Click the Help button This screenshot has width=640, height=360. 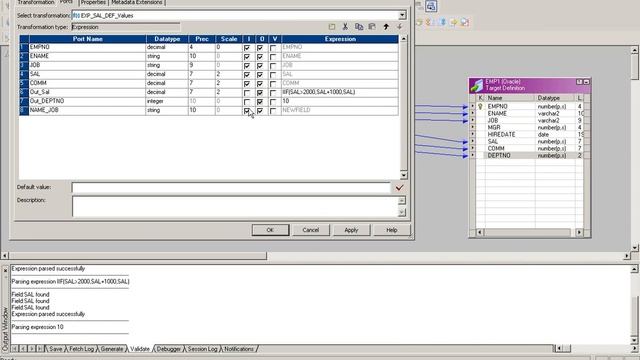(x=391, y=230)
